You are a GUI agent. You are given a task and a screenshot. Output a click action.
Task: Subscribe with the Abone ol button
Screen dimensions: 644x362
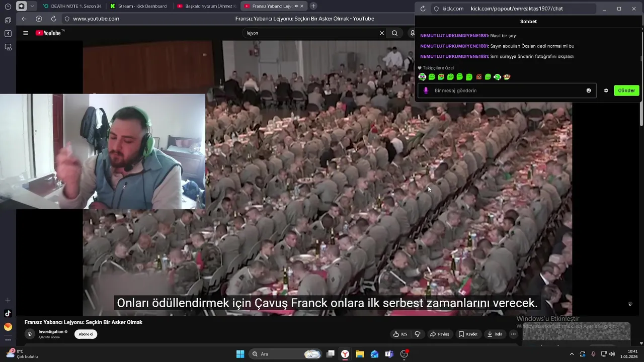pos(86,334)
